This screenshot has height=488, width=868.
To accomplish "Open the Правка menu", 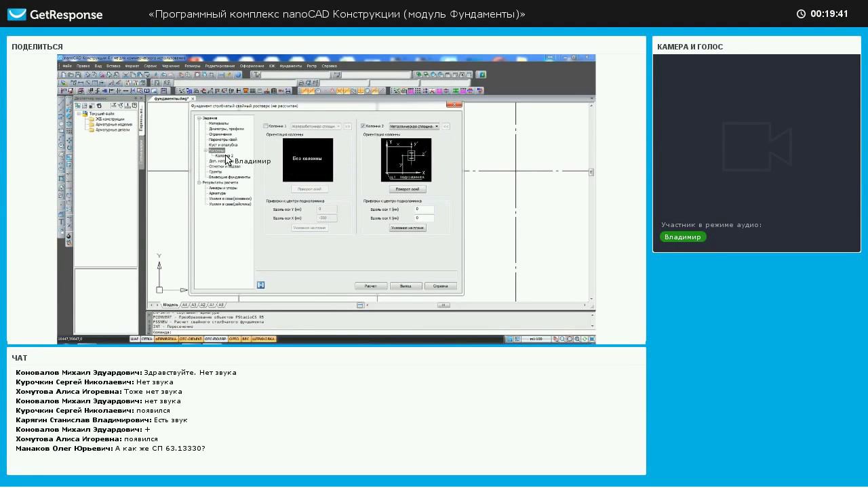I will click(x=83, y=66).
